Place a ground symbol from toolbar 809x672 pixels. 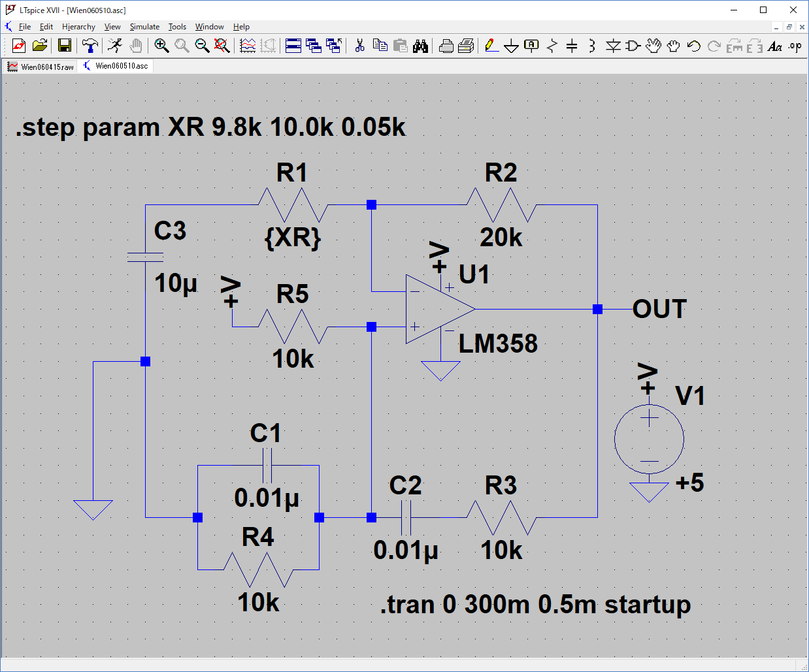tap(512, 46)
